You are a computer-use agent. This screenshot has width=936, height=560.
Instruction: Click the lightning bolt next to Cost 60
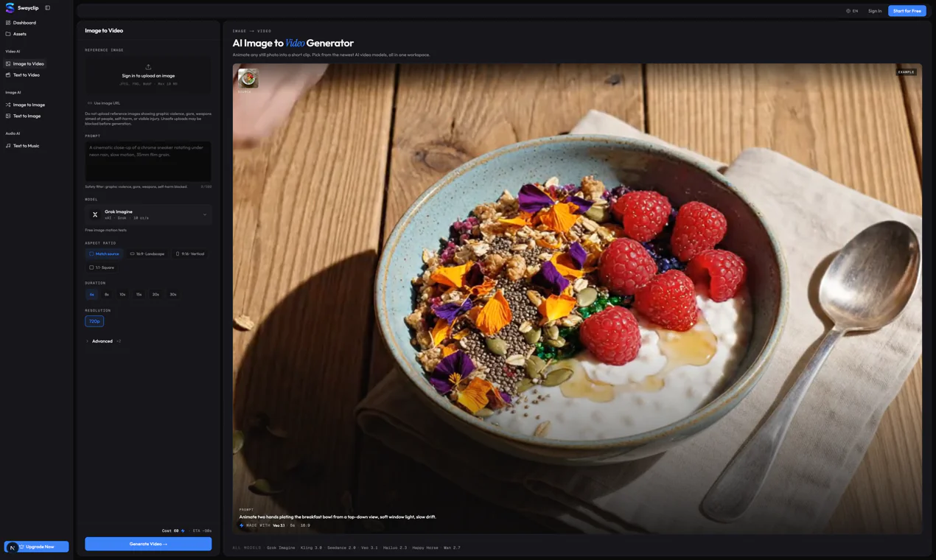click(x=183, y=531)
